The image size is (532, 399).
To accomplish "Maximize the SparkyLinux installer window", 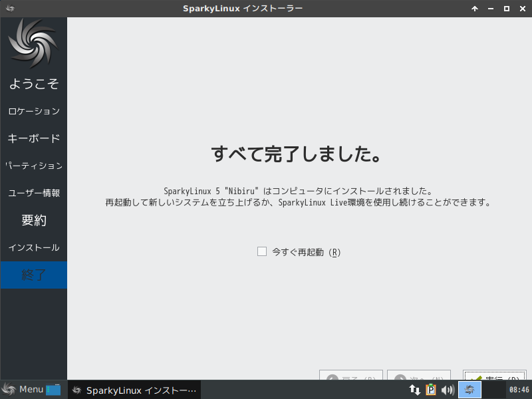I will coord(507,9).
